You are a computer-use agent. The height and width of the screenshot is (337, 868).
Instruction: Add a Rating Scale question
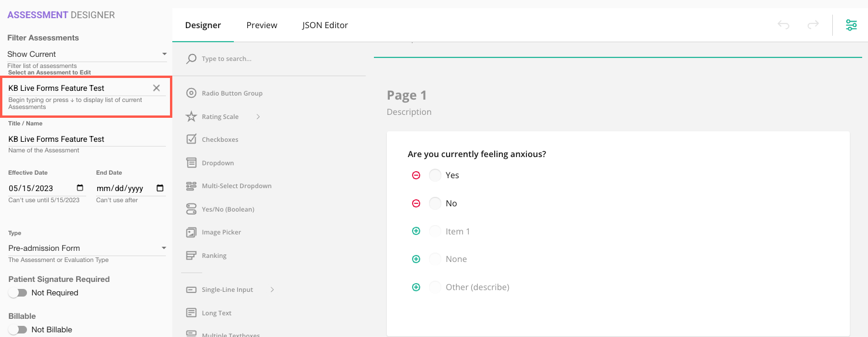(220, 117)
